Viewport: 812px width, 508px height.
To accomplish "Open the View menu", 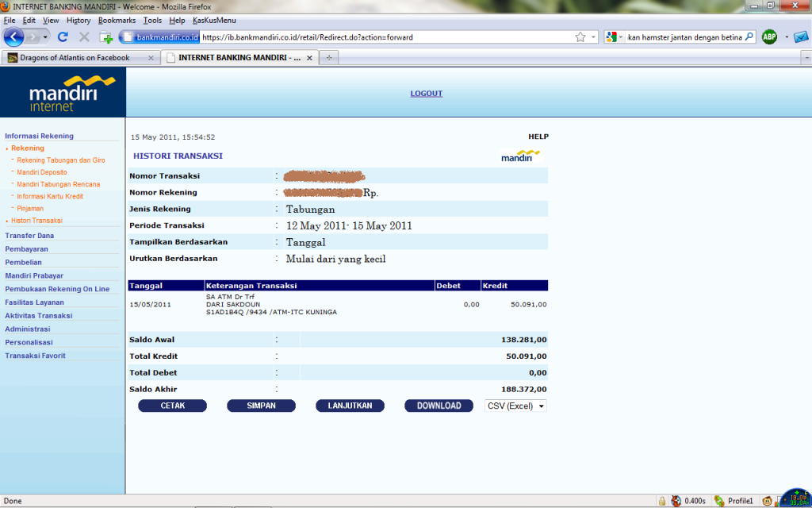I will pos(51,20).
